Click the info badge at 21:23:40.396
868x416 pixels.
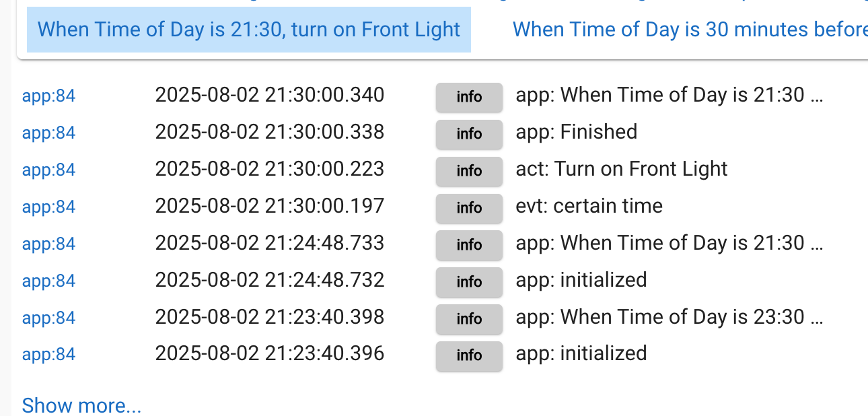click(469, 355)
